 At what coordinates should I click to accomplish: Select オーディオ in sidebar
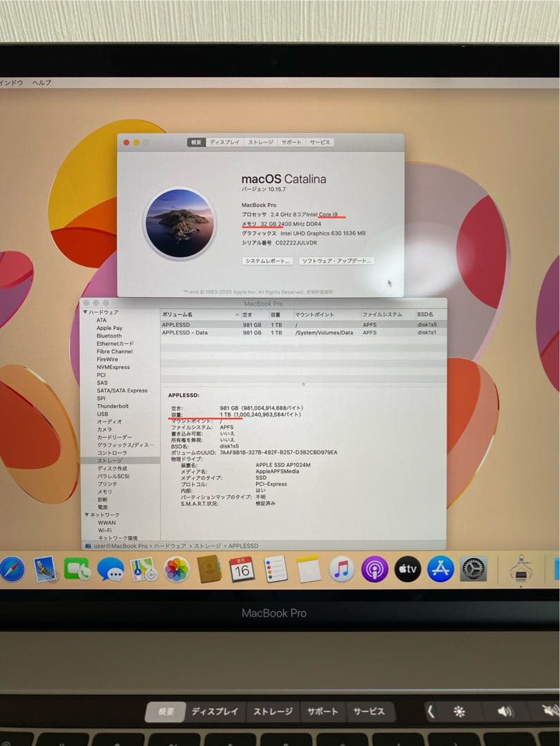pyautogui.click(x=109, y=421)
